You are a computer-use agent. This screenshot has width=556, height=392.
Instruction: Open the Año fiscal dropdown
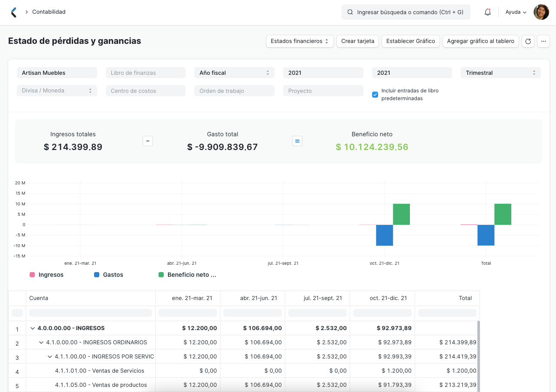coord(234,73)
